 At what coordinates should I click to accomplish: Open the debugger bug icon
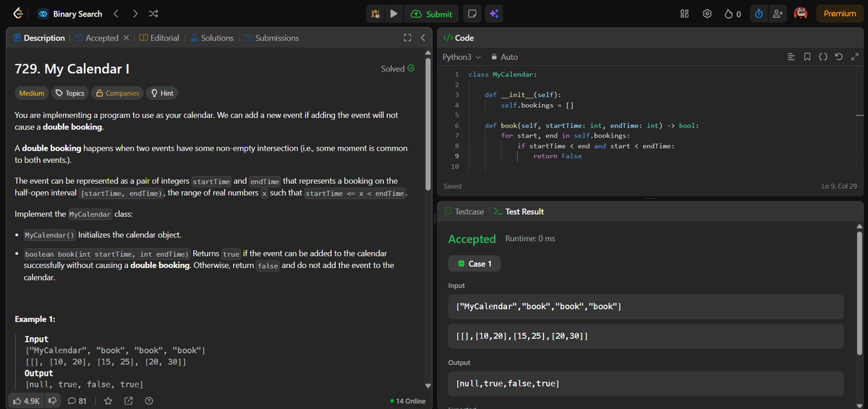click(375, 14)
